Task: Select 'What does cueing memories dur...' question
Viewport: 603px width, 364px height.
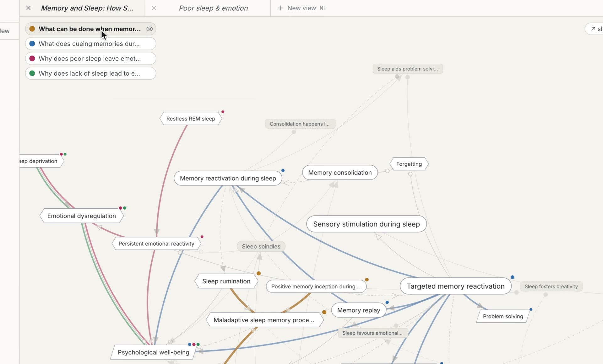Action: click(90, 44)
